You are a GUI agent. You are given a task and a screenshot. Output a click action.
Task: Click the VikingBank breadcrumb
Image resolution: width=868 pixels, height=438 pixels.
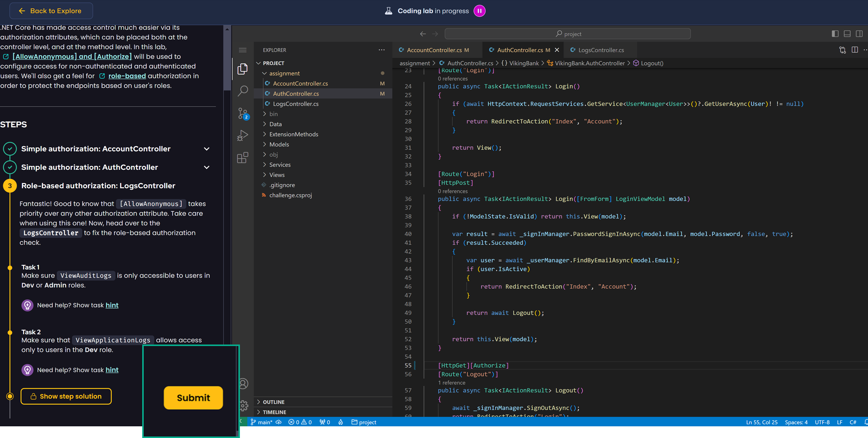click(x=520, y=63)
